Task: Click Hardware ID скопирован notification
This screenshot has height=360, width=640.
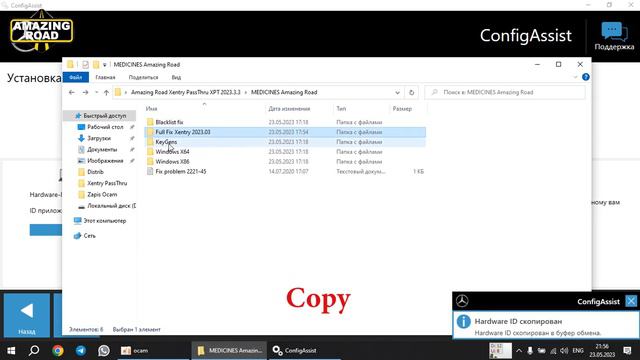Action: pos(546,326)
